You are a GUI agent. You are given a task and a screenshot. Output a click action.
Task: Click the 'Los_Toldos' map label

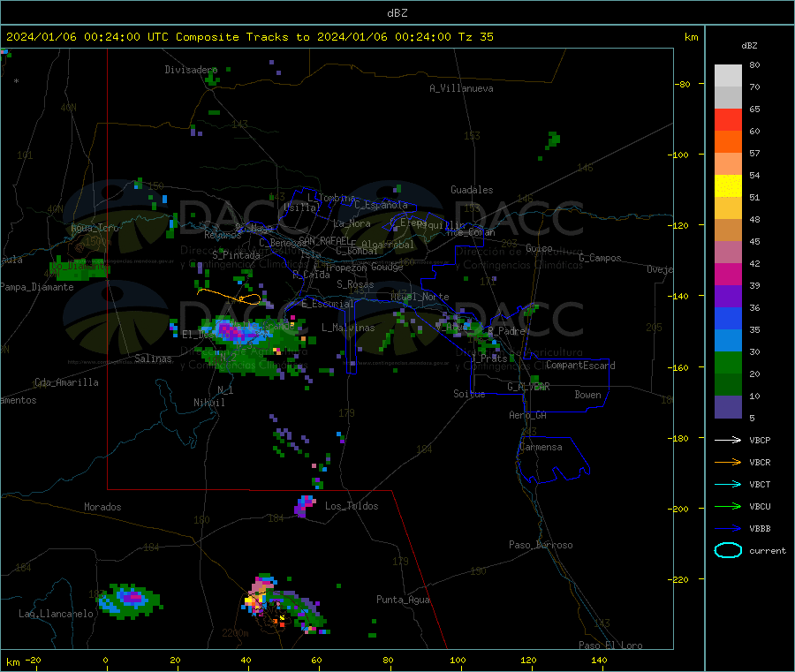point(352,506)
